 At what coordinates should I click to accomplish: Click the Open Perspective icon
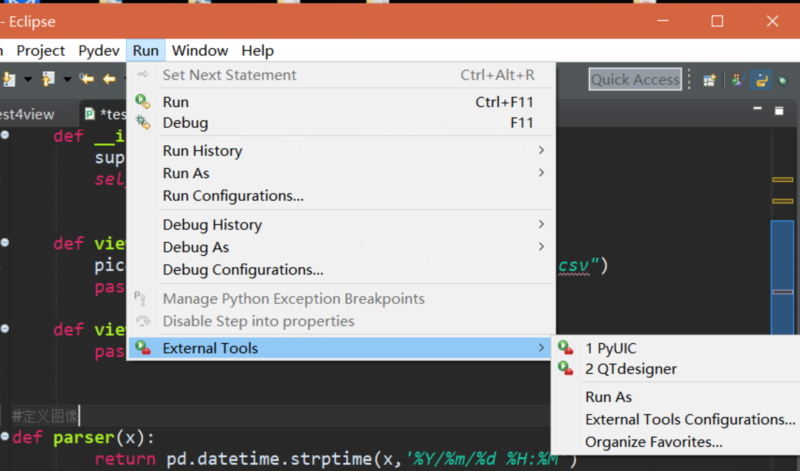709,80
